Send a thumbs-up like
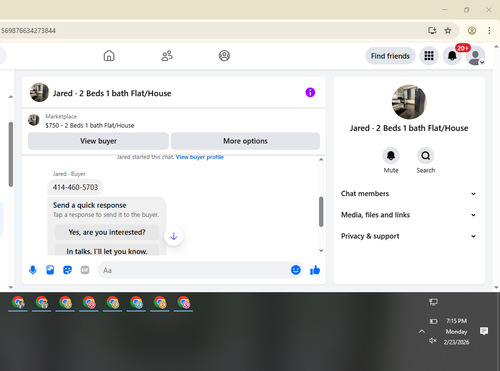This screenshot has height=371, width=500. point(315,270)
